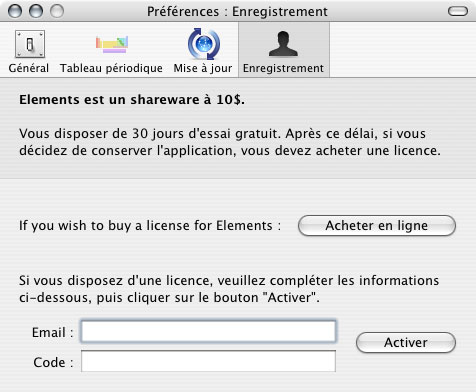The height and width of the screenshot is (392, 476).
Task: Open the Tableau périodique preferences pane
Action: click(x=111, y=52)
